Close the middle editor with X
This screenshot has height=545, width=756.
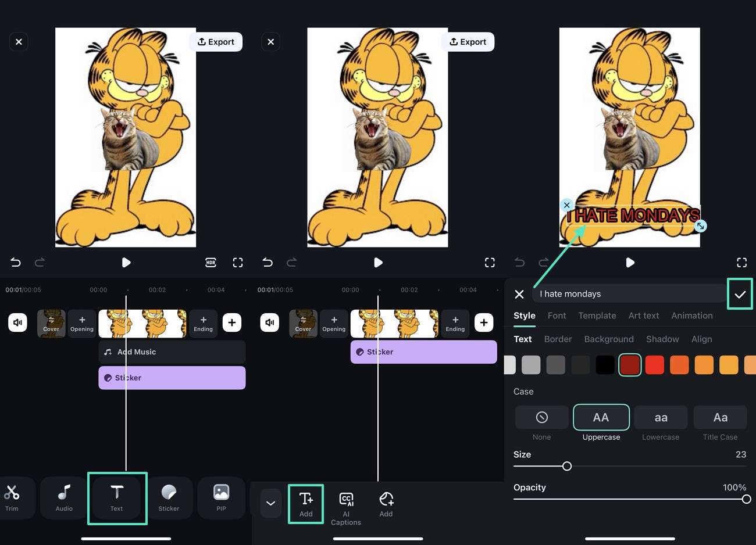pyautogui.click(x=270, y=42)
